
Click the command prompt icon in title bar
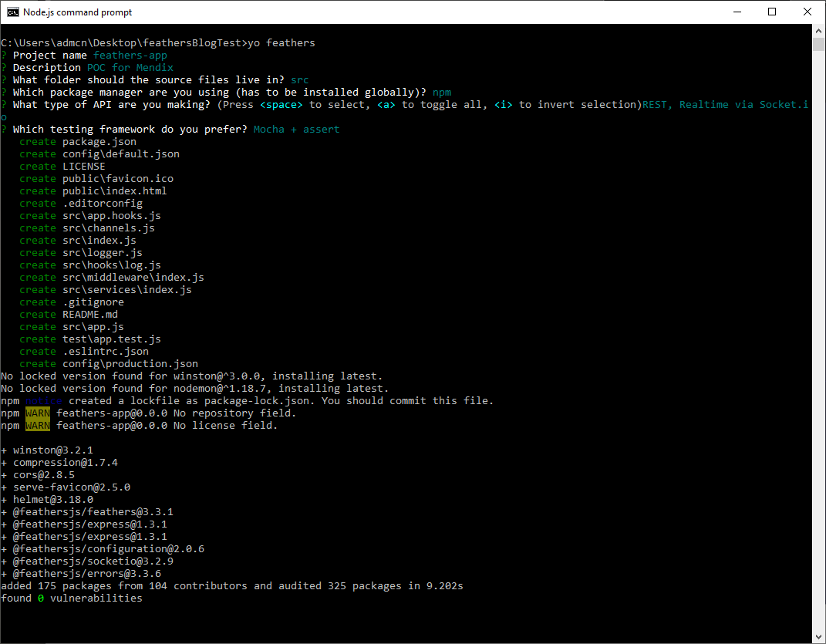[x=12, y=12]
